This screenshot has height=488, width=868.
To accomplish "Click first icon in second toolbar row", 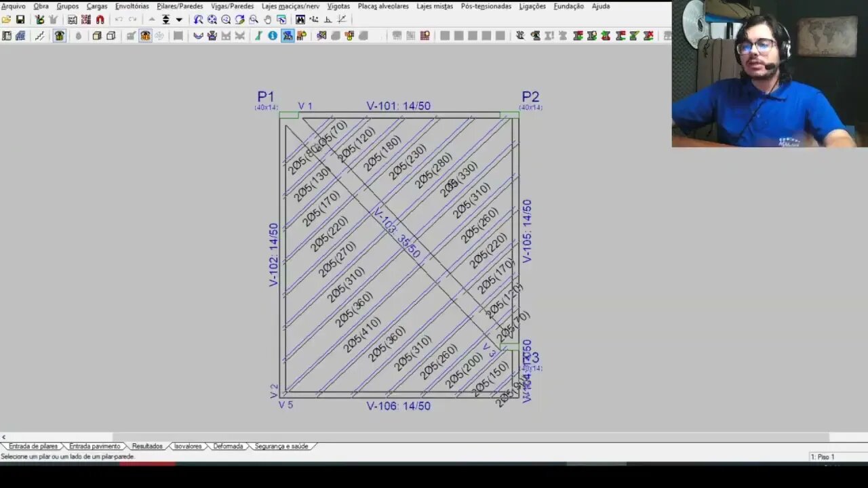I will click(7, 36).
